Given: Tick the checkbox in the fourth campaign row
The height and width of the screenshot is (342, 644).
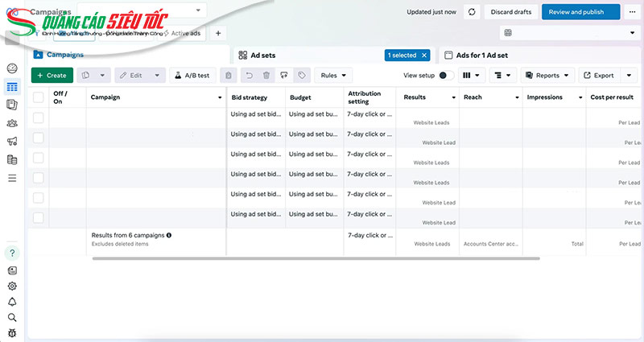Looking at the screenshot, I should 38,178.
